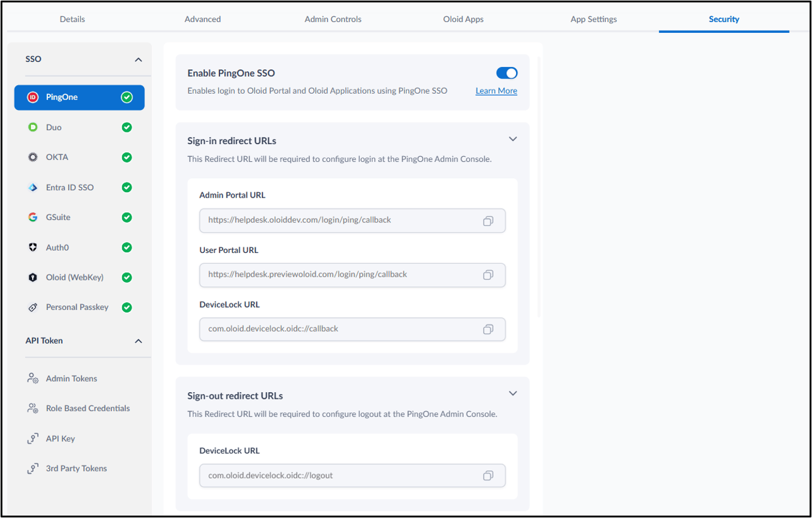
Task: Click green check status next to GSuite
Action: (x=126, y=217)
